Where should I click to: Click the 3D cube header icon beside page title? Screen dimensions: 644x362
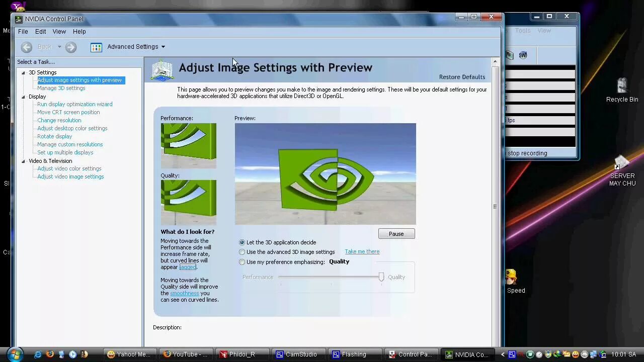163,70
